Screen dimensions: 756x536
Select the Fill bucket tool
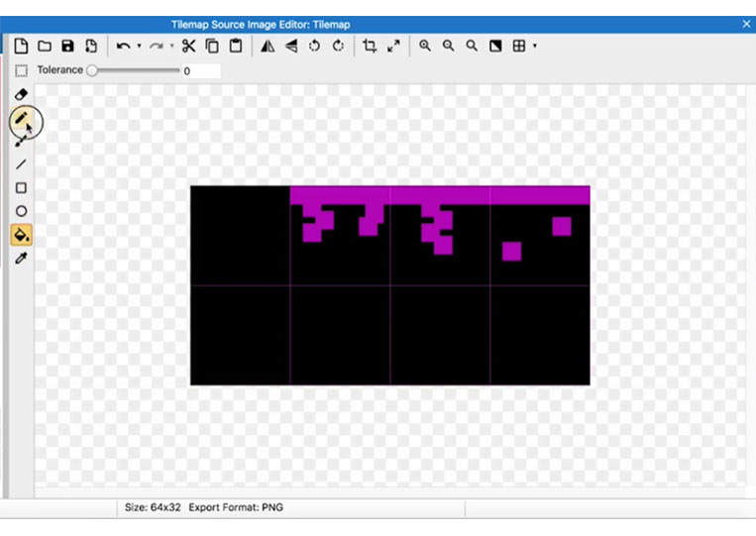tap(21, 235)
